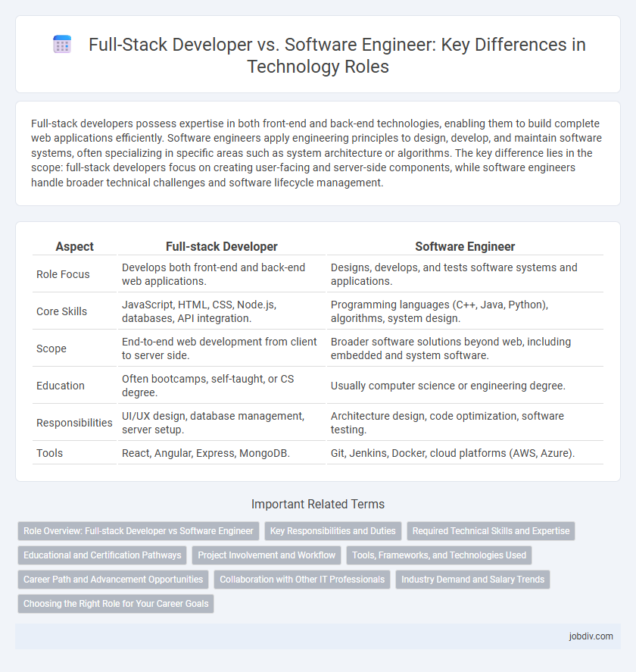Click the page title heading text
The height and width of the screenshot is (672, 636).
click(337, 55)
